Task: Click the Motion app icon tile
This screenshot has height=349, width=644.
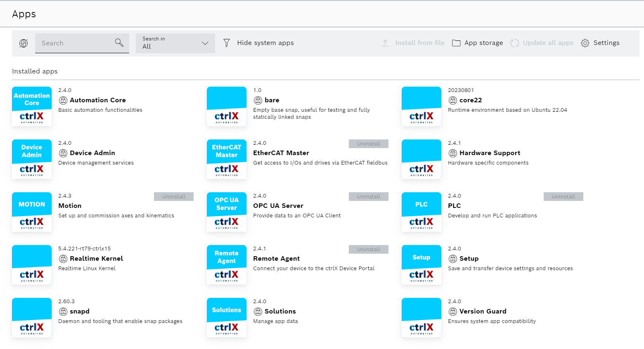Action: point(32,212)
